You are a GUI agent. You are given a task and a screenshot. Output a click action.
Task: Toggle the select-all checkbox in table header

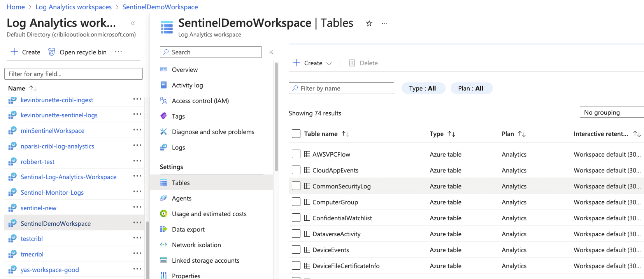(296, 134)
